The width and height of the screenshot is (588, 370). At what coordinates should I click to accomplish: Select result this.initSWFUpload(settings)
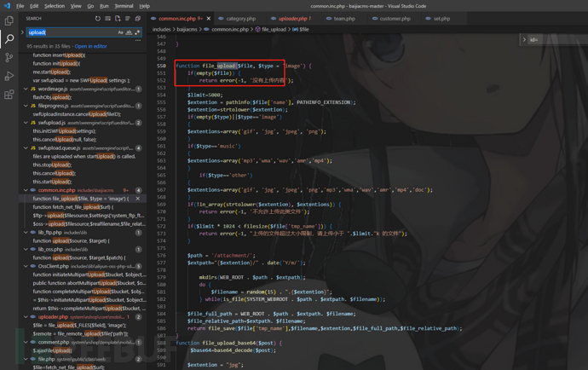tap(64, 131)
